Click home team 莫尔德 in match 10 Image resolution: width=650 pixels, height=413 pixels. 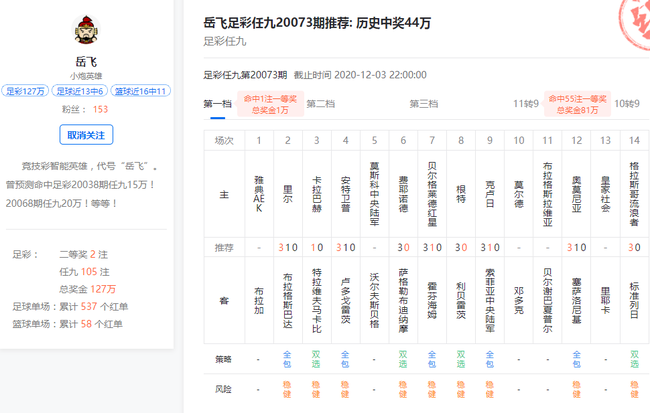pos(519,194)
